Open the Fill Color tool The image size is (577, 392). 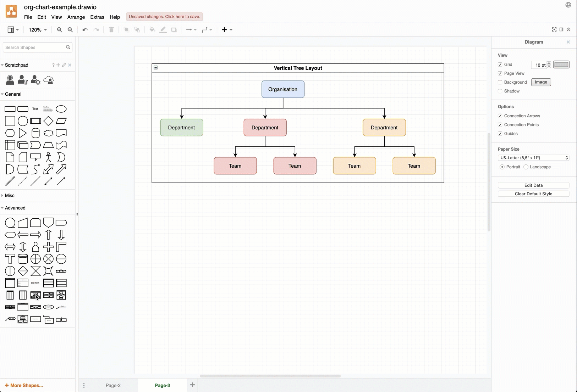coord(152,30)
